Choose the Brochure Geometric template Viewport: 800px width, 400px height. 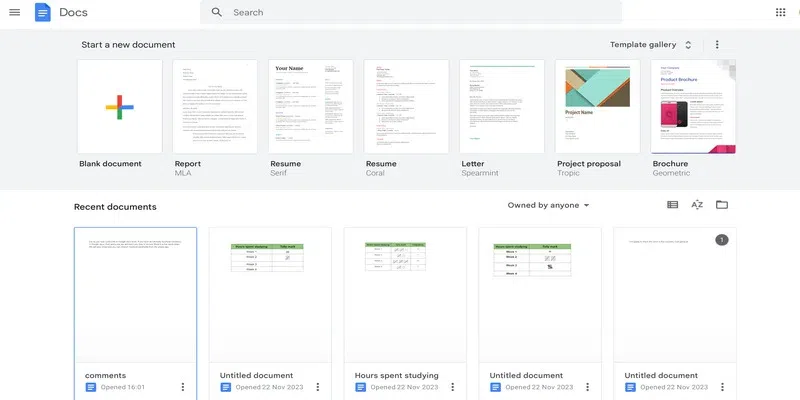click(693, 107)
